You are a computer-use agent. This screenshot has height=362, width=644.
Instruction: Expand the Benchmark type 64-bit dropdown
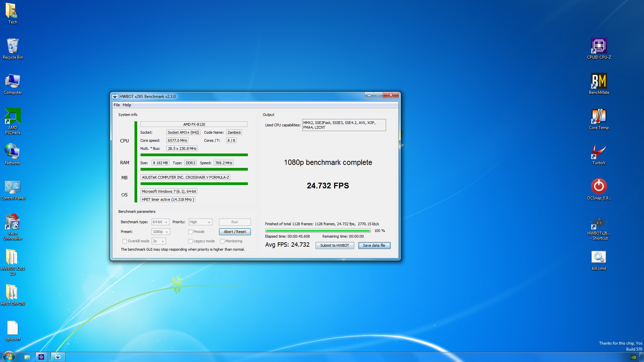(x=160, y=222)
